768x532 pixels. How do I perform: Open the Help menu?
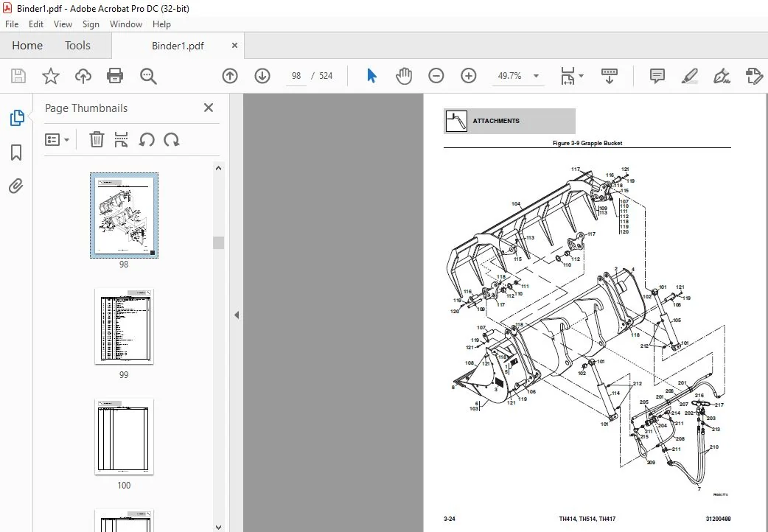coord(161,24)
